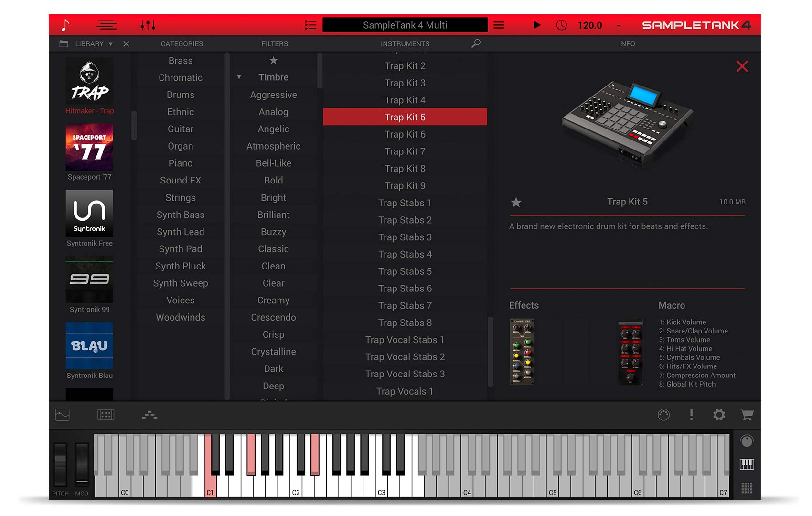Open the INFO panel tab
Image resolution: width=812 pixels, height=516 pixels.
(627, 43)
